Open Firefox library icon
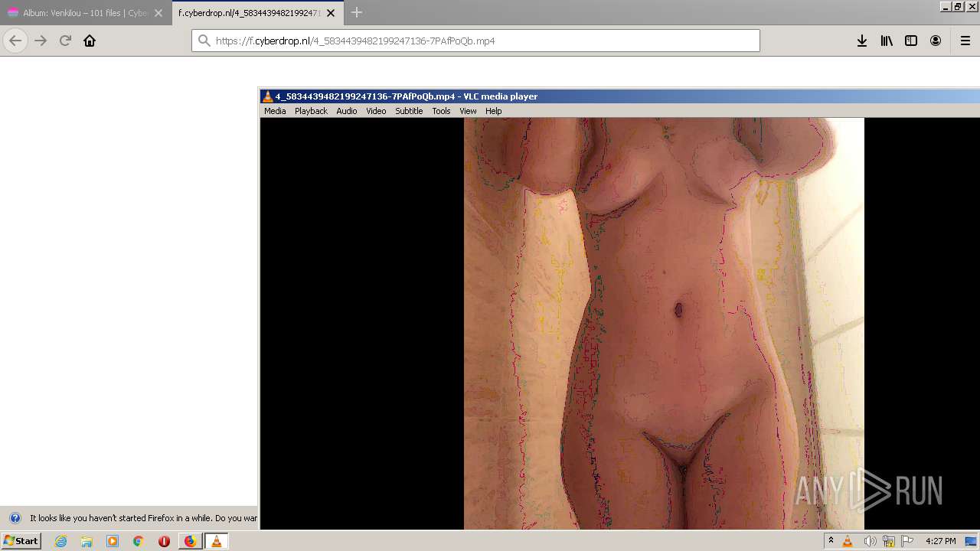Screen dimensions: 980x551 (x=887, y=41)
